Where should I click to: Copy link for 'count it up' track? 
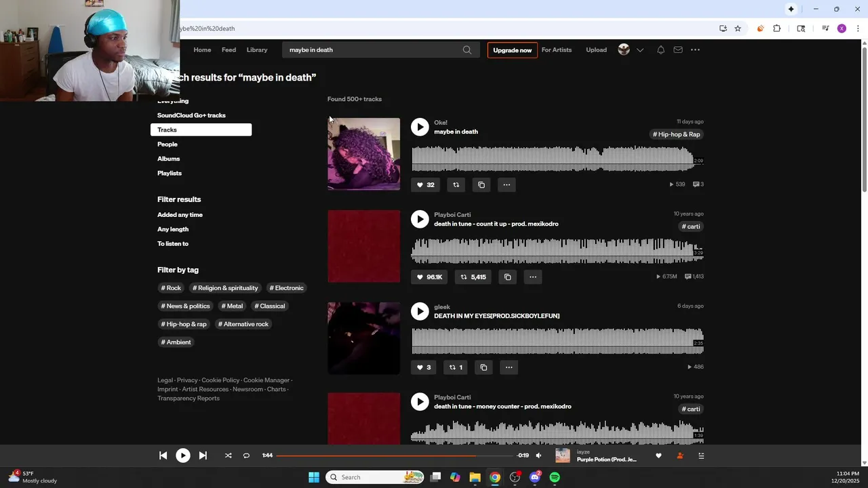coord(507,277)
